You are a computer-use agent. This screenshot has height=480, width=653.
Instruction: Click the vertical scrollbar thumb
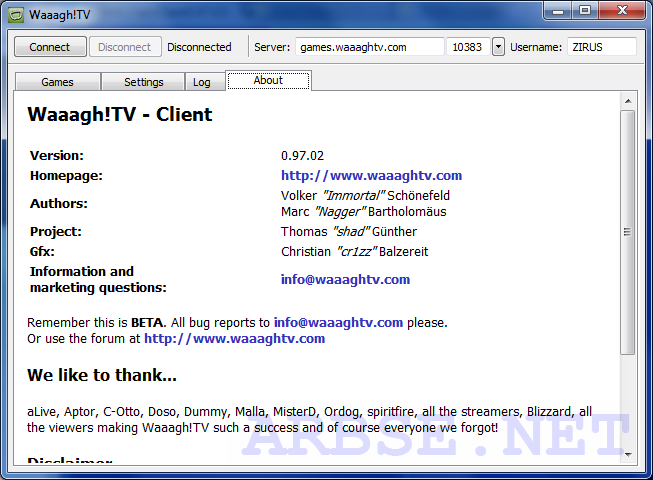click(x=628, y=232)
